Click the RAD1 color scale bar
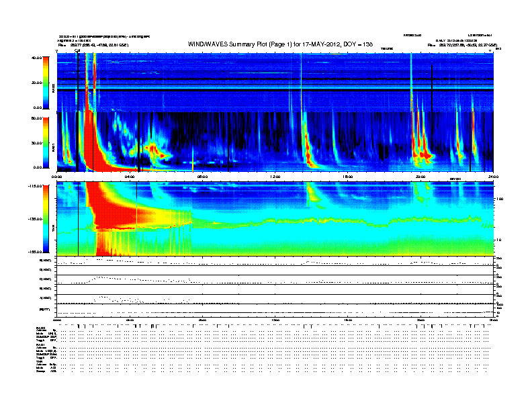Viewport: 532px width, 411px height. [46, 143]
